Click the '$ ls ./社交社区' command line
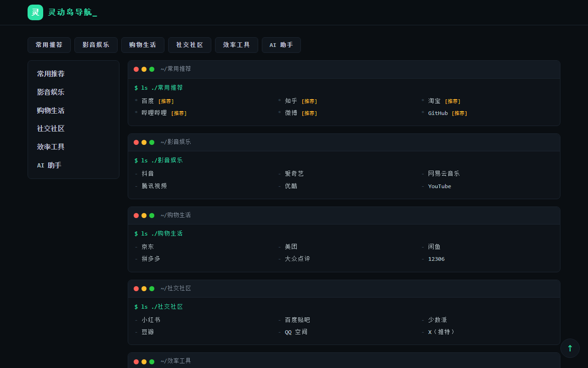 tap(158, 307)
